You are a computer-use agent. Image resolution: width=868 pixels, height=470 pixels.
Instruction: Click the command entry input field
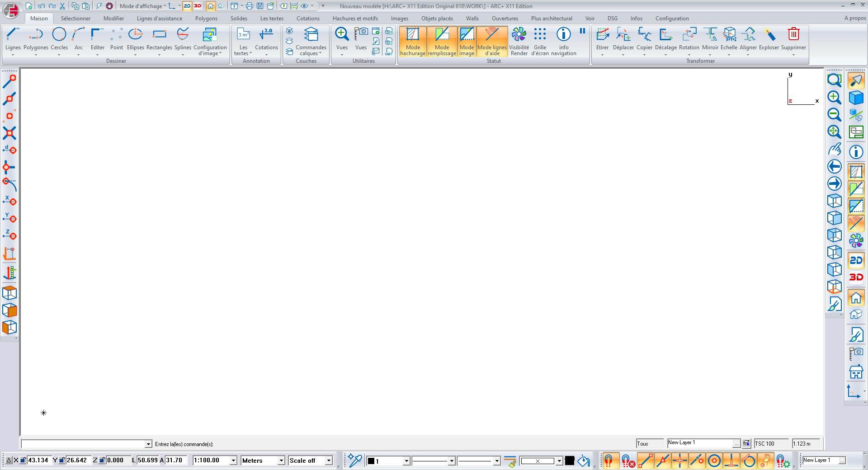click(83, 444)
